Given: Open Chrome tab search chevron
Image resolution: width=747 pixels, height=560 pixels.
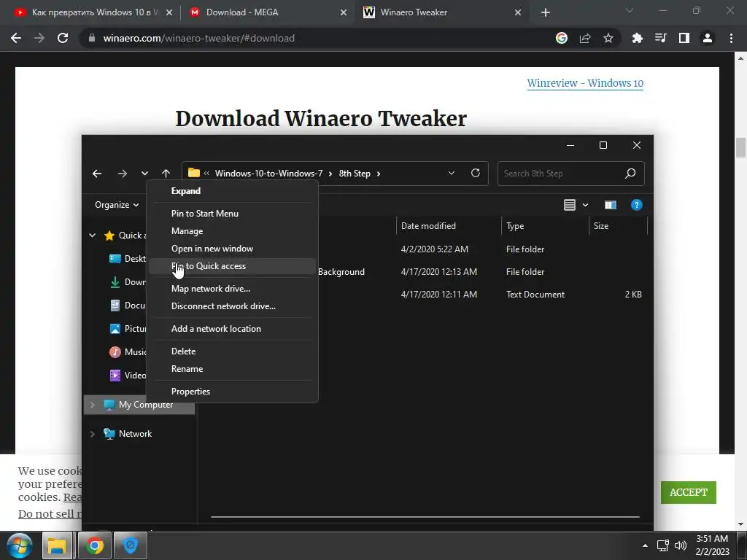Looking at the screenshot, I should pos(630,10).
